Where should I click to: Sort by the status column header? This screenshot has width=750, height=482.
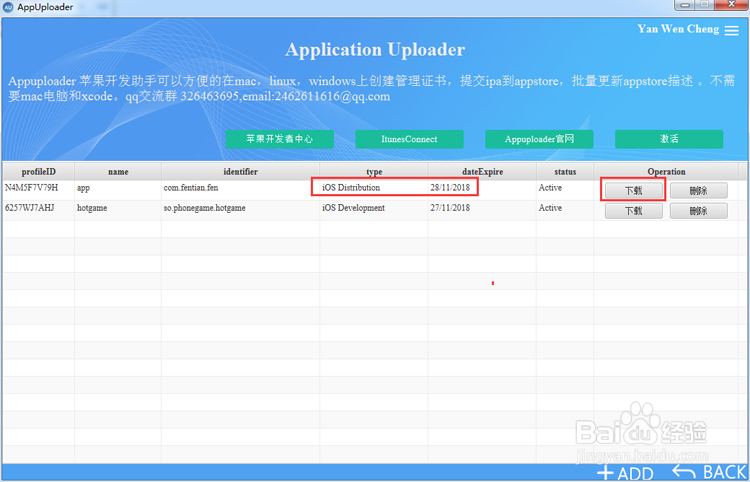coord(565,172)
